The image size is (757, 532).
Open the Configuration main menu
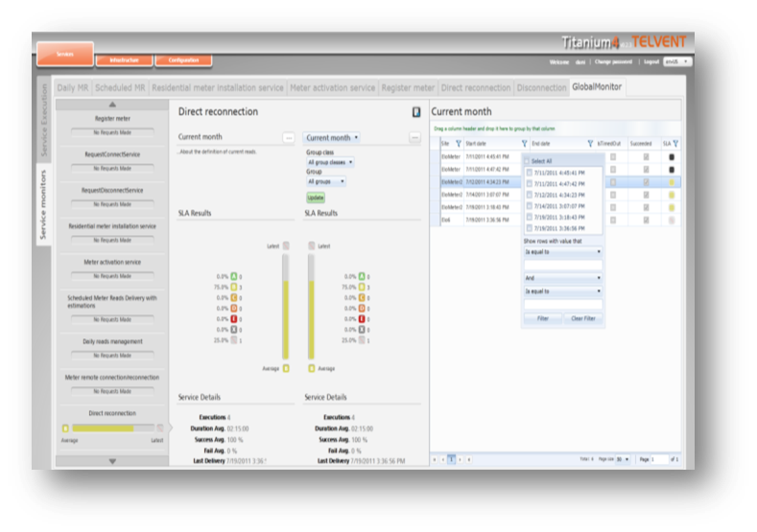coord(183,60)
